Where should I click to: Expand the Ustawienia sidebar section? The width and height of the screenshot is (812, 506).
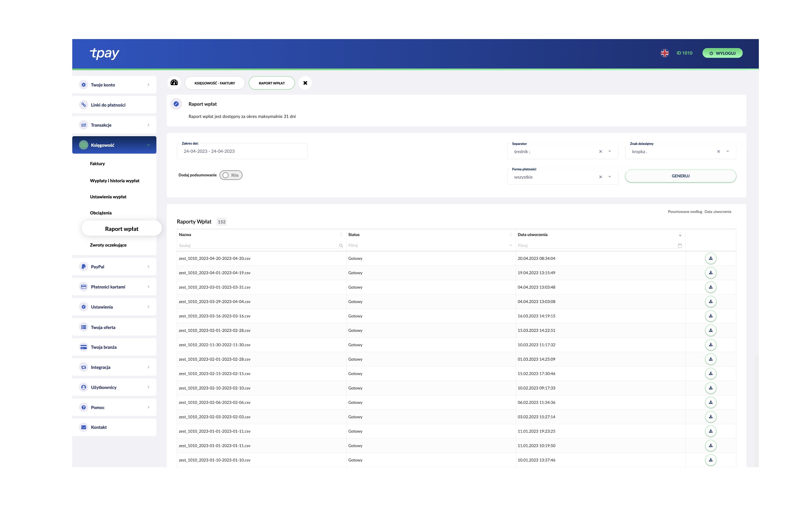(x=148, y=306)
